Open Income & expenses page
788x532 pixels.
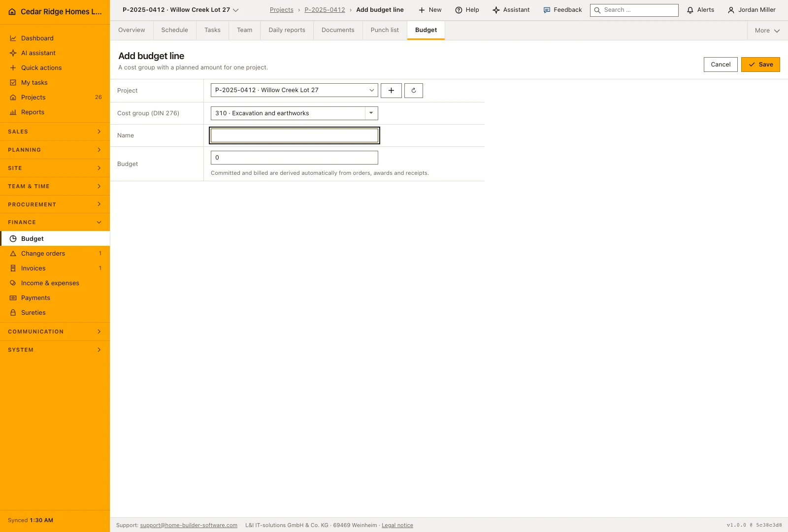coord(55,283)
